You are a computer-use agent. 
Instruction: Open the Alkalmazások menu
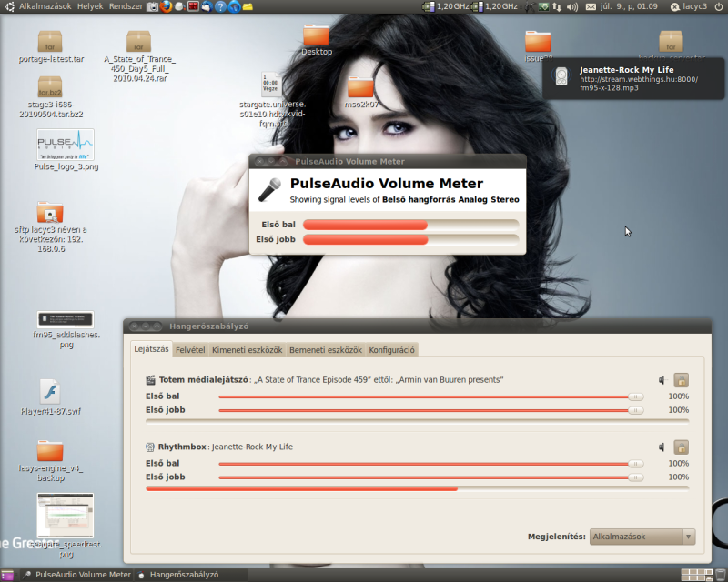click(45, 6)
